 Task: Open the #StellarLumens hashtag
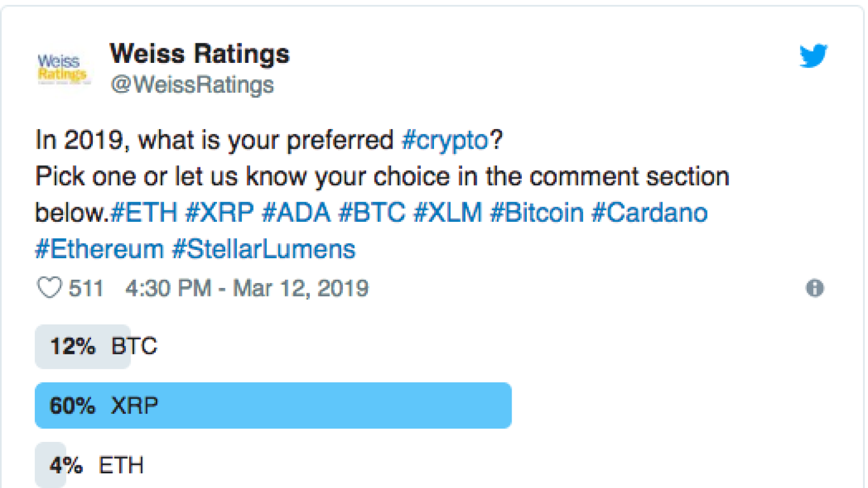264,249
